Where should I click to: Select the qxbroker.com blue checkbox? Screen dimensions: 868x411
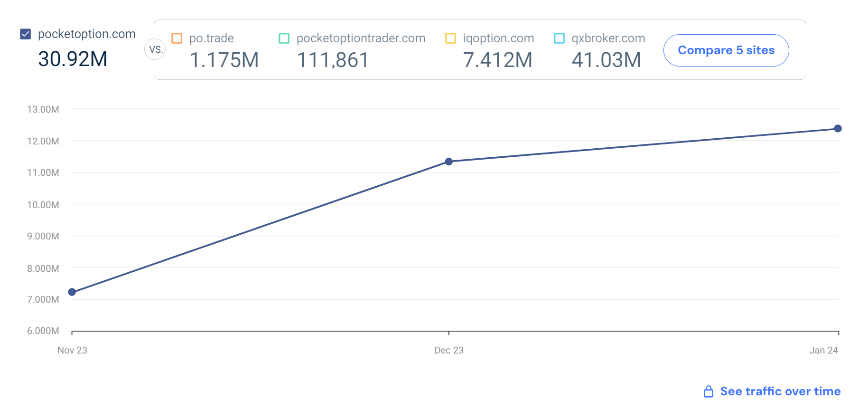coord(560,38)
